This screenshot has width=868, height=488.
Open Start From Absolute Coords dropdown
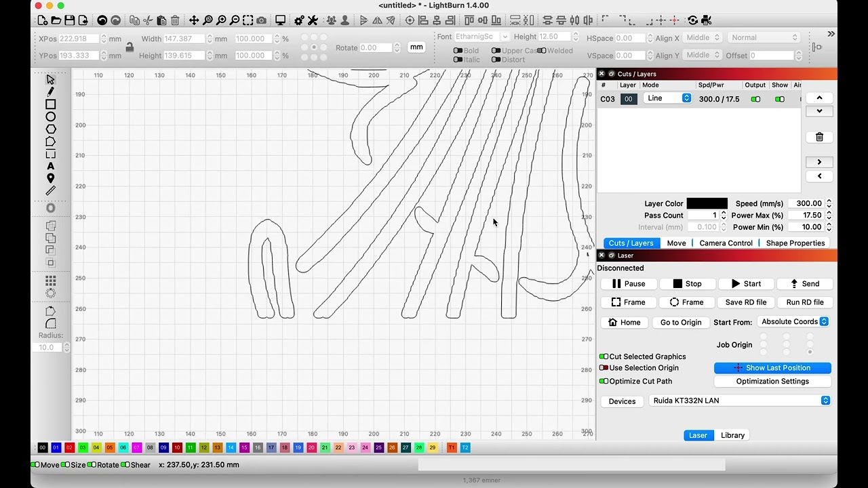click(x=793, y=322)
